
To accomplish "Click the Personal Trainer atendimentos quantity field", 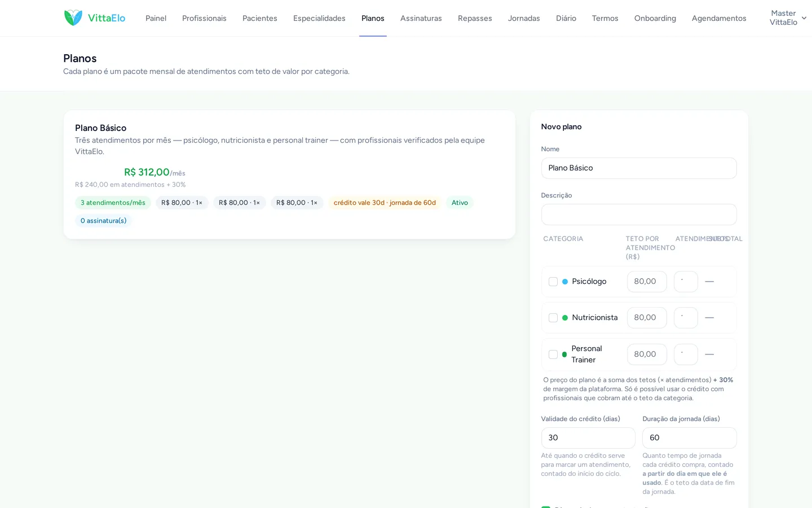I will pos(686,354).
